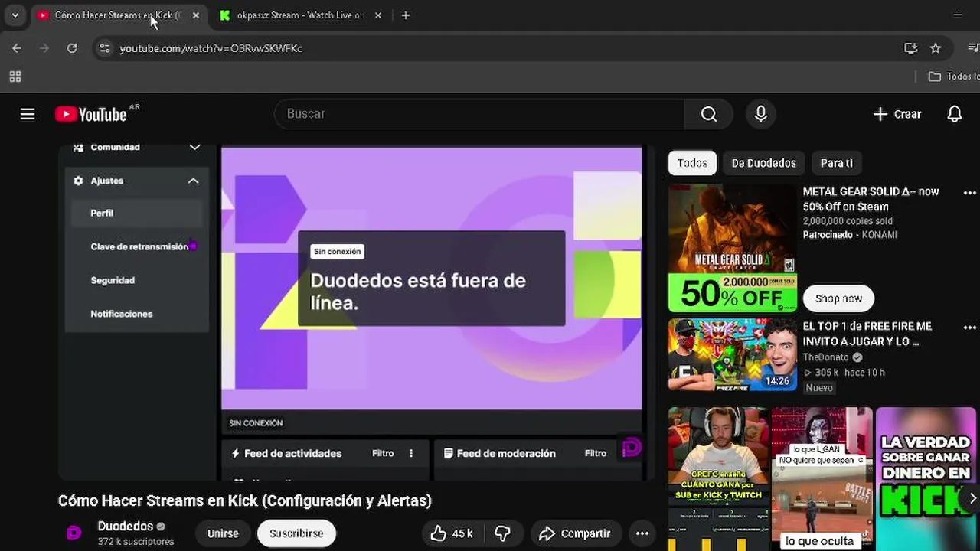Click 372 k suscriptores text

(136, 542)
